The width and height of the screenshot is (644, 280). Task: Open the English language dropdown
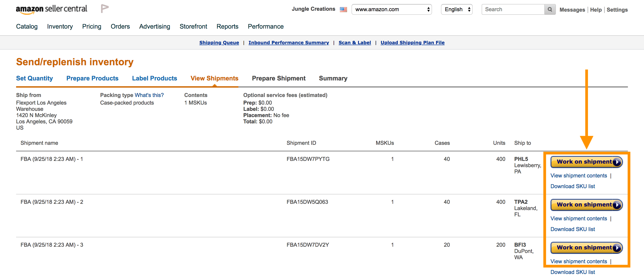point(456,9)
